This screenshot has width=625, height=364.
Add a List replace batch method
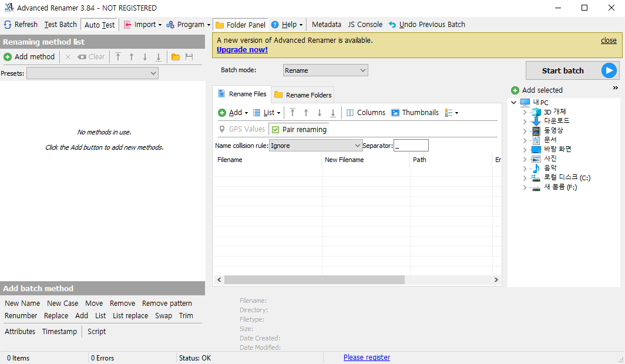pyautogui.click(x=130, y=316)
